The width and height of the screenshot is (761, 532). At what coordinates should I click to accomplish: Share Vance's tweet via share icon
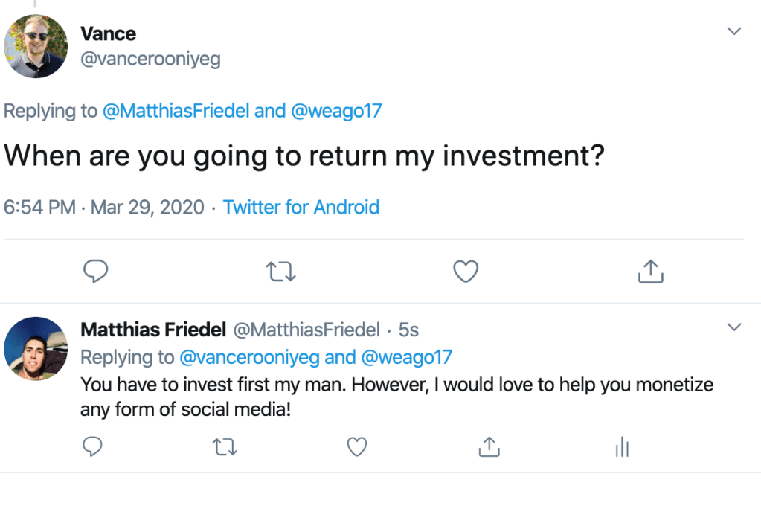point(650,272)
